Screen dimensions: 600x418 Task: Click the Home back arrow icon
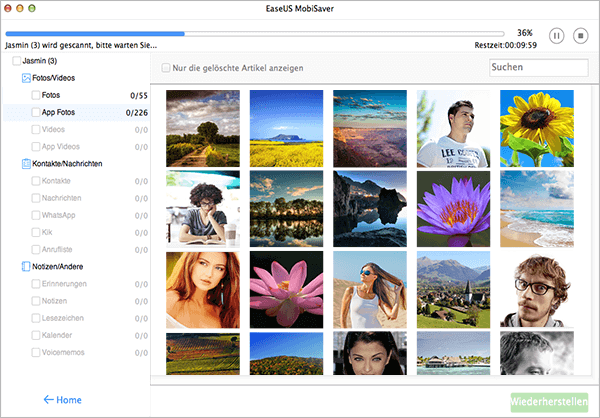pos(49,400)
